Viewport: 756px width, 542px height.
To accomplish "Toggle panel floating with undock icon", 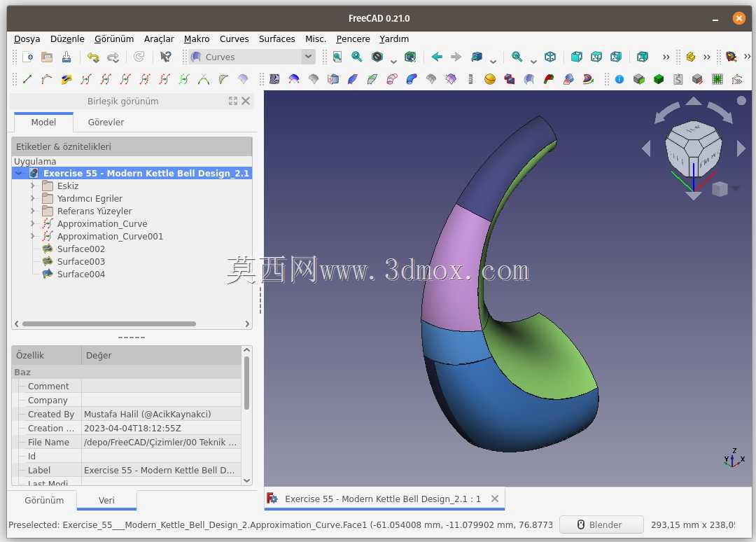I will click(233, 101).
